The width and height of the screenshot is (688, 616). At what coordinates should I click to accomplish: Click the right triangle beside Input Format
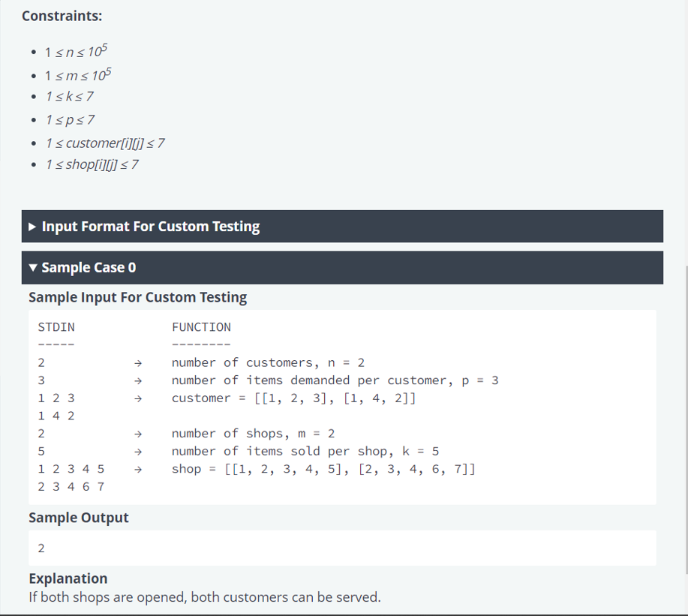point(32,227)
